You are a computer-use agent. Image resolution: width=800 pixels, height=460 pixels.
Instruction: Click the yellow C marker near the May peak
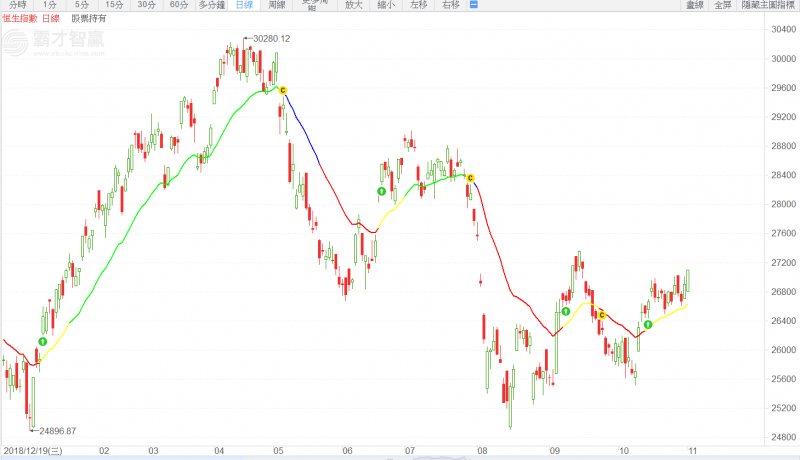click(283, 91)
